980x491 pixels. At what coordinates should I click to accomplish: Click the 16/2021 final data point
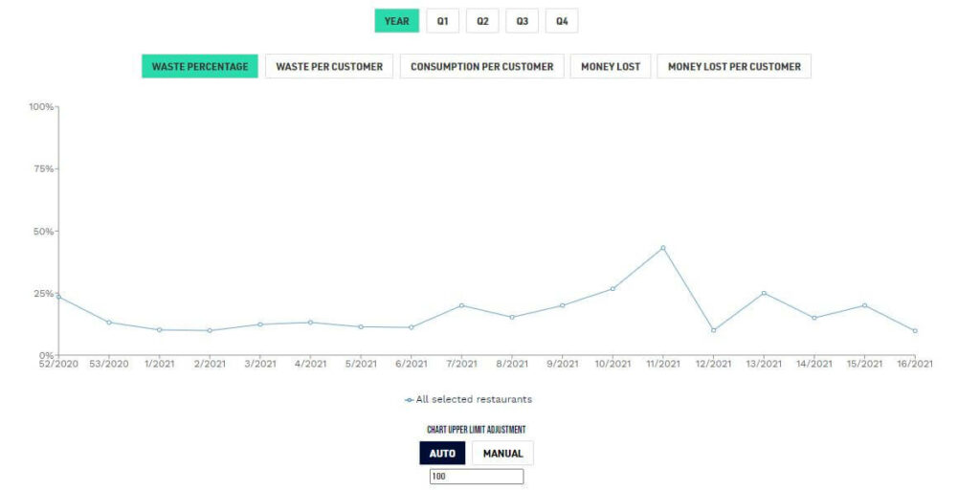tap(915, 331)
